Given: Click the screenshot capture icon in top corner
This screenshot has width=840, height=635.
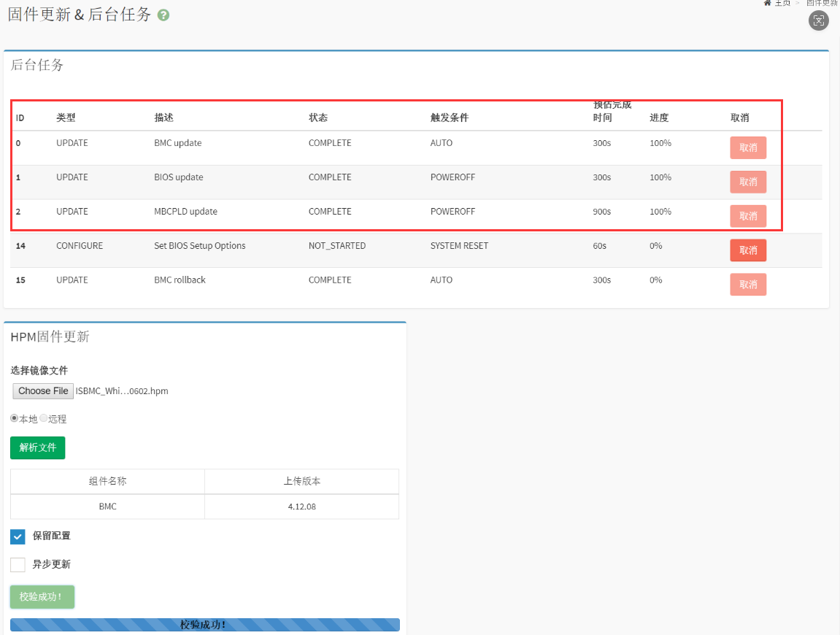Looking at the screenshot, I should (x=819, y=20).
